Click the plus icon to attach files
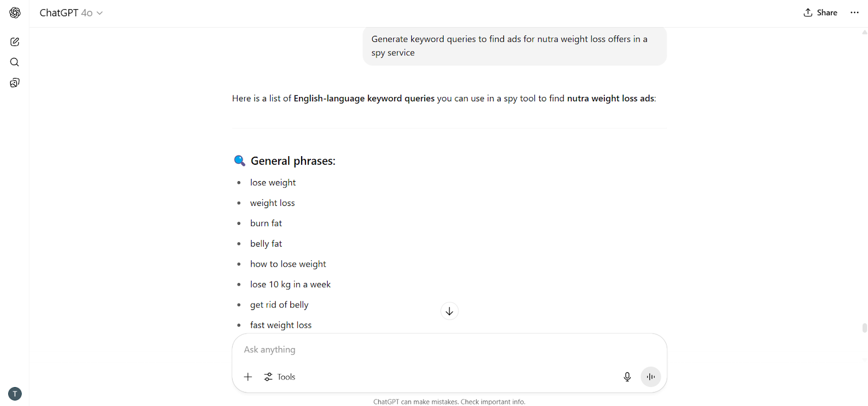 click(x=248, y=377)
